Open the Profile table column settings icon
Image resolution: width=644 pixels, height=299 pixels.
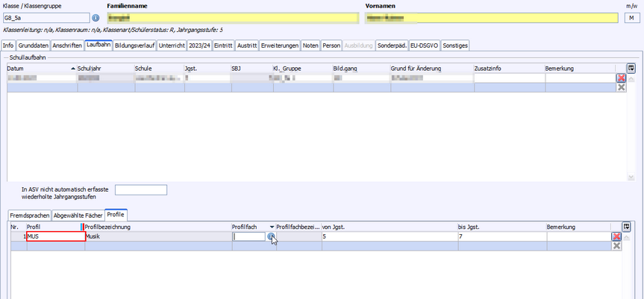click(627, 227)
